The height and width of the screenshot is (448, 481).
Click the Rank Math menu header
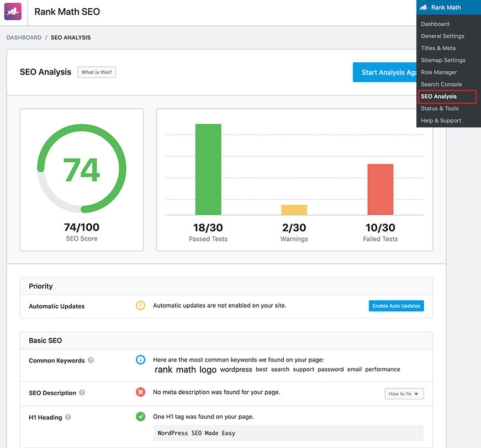coord(448,7)
